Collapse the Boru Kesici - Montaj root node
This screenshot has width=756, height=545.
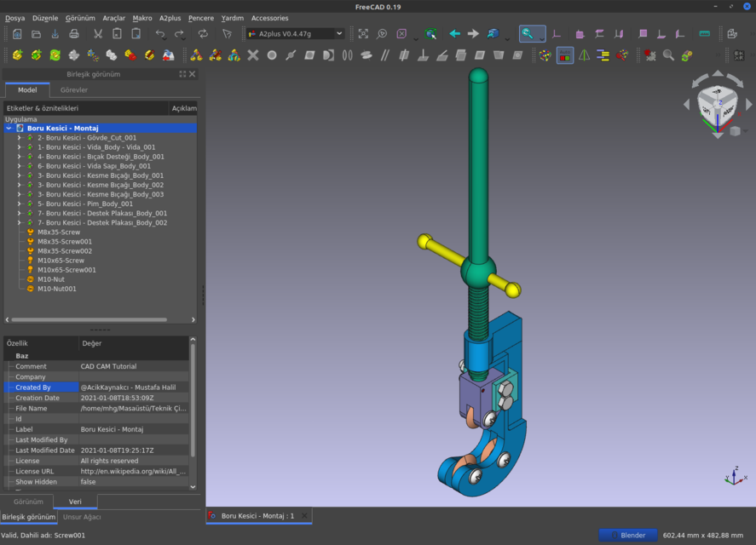pos(10,128)
